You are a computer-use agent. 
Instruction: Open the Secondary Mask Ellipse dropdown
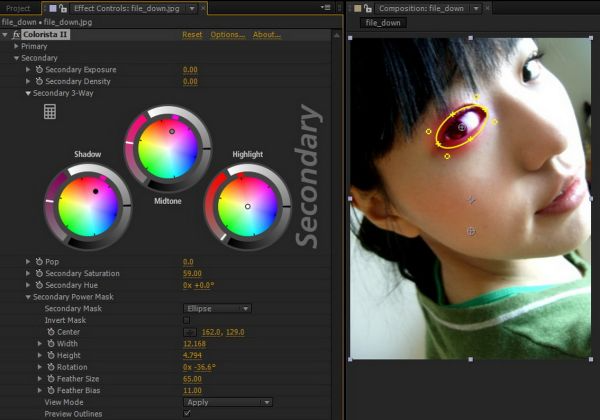(217, 308)
